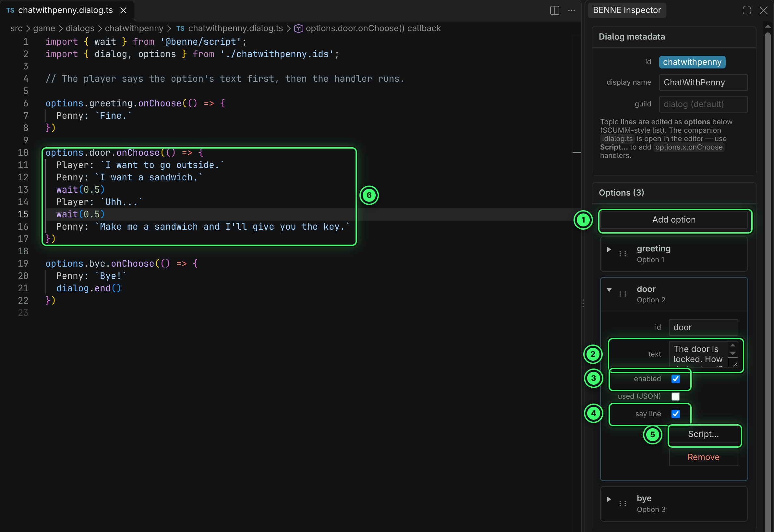Image resolution: width=774 pixels, height=532 pixels.
Task: Click 'dialog.end()' on line 21
Action: point(89,288)
